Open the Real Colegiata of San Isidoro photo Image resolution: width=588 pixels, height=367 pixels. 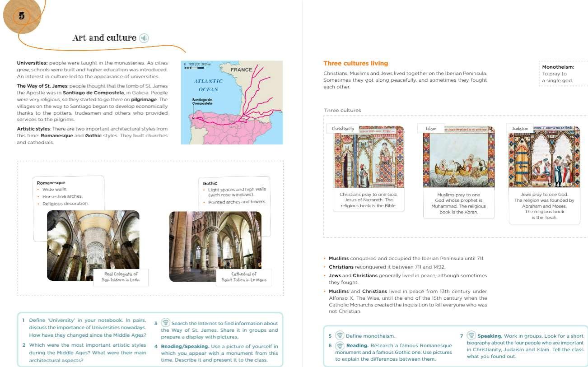(93, 246)
